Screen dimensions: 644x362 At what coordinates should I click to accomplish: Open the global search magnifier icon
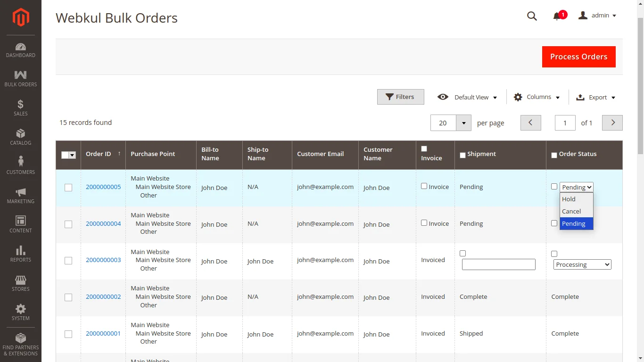532,16
